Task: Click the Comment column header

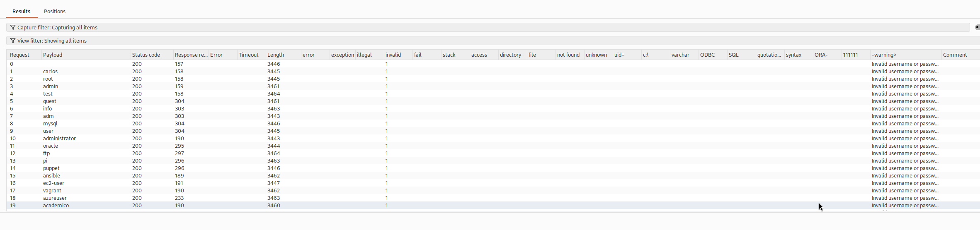Action: coord(961,55)
